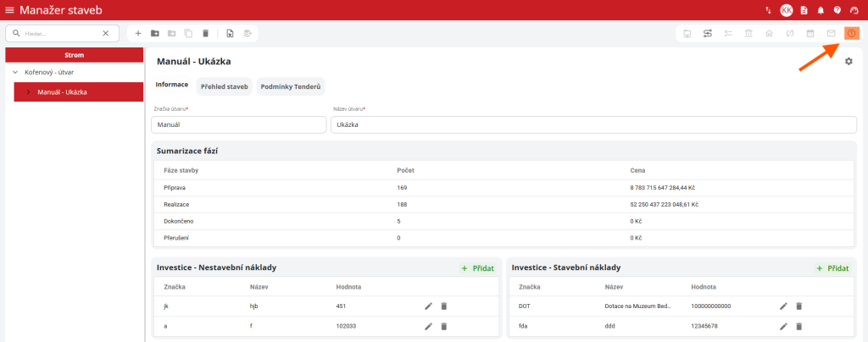The width and height of the screenshot is (868, 342).
Task: Click the help question mark icon
Action: (x=837, y=10)
